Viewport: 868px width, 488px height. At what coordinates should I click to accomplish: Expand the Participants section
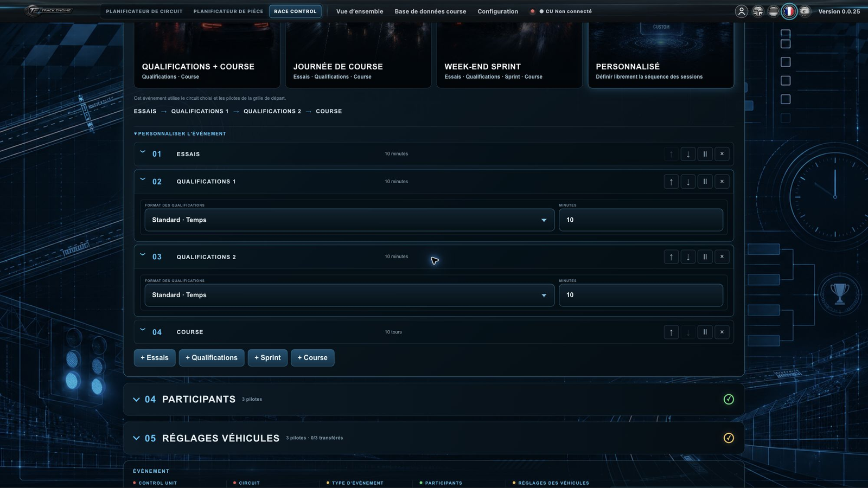coord(136,400)
